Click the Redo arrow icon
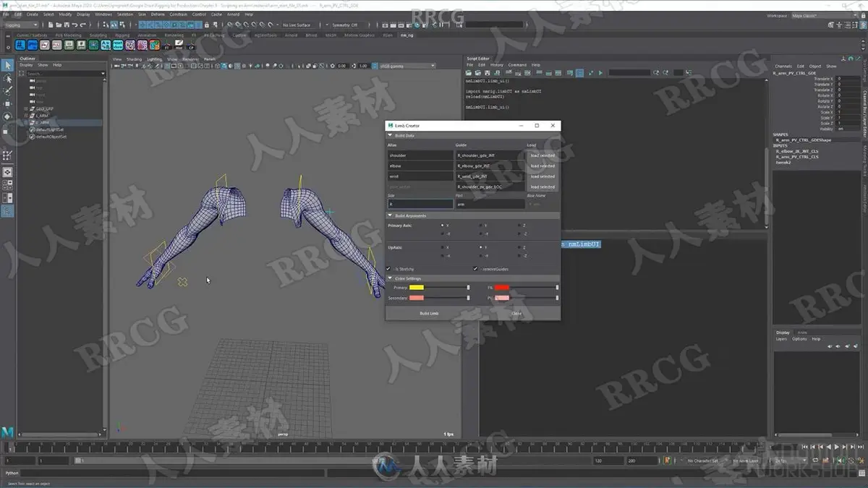Viewport: 868px width, 488px height. point(82,25)
